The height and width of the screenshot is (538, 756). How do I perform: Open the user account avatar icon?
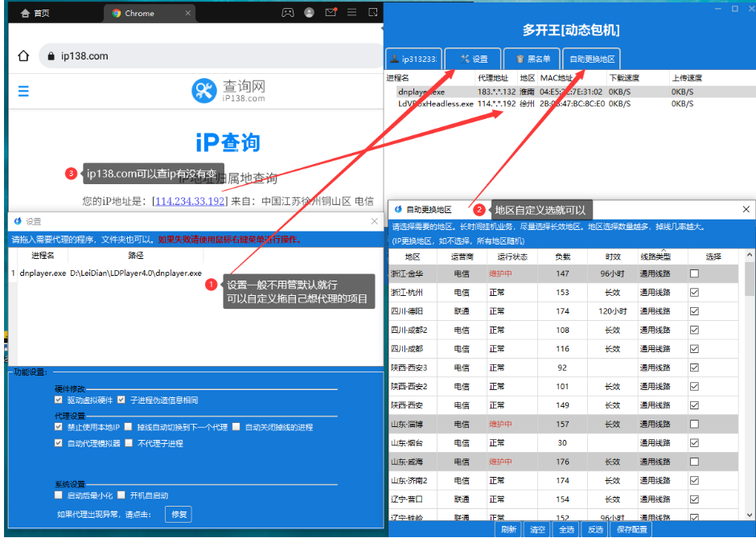click(x=310, y=13)
